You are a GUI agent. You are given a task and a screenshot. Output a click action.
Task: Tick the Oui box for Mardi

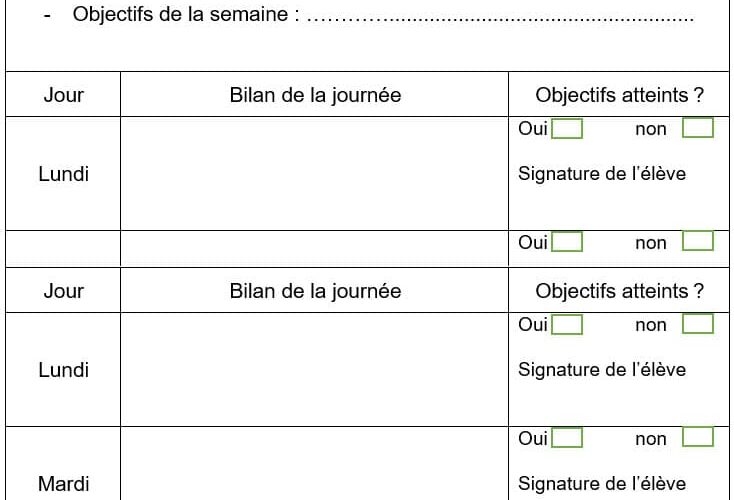pos(567,438)
